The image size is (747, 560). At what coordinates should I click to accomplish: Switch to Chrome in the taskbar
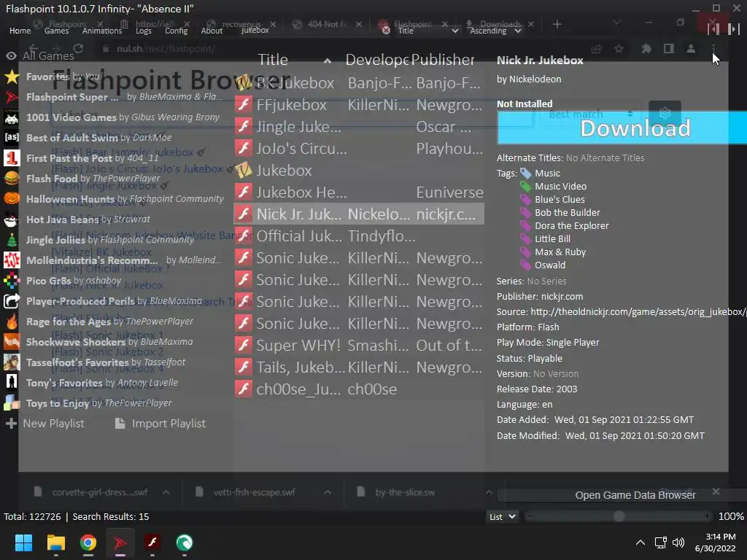point(88,542)
